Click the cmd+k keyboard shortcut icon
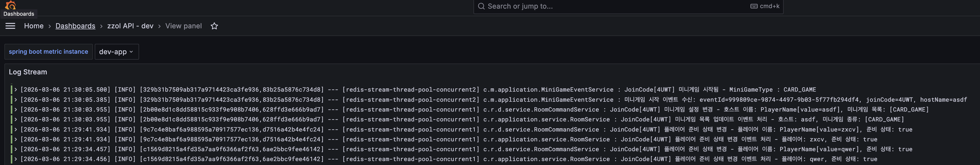The height and width of the screenshot is (165, 980). 754,6
